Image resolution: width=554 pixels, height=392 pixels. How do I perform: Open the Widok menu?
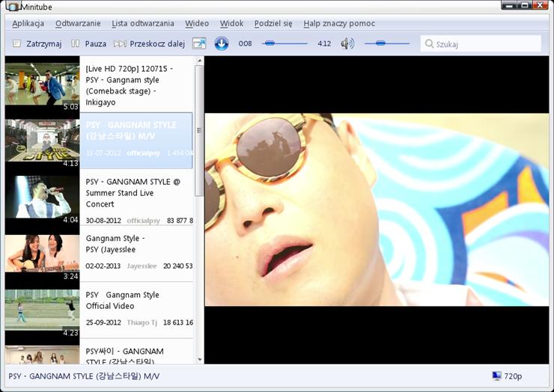[231, 24]
